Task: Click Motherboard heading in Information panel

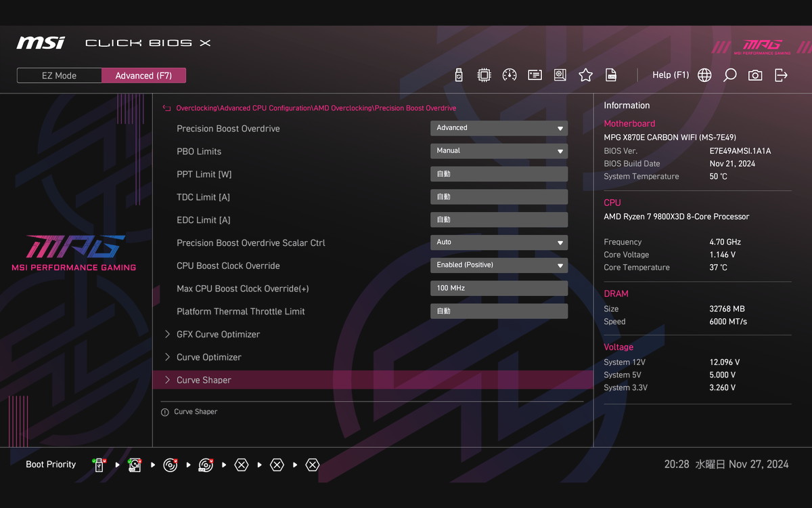Action: (629, 124)
